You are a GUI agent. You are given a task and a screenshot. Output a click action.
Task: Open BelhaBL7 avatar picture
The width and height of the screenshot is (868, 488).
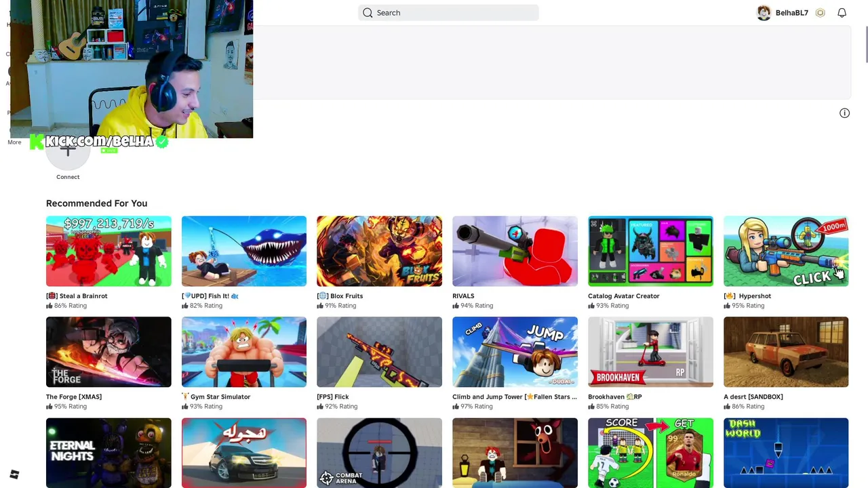point(764,13)
